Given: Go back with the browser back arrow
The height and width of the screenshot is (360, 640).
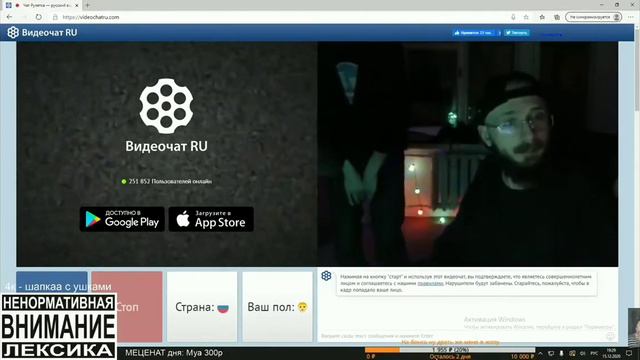Looking at the screenshot, I should (9, 17).
